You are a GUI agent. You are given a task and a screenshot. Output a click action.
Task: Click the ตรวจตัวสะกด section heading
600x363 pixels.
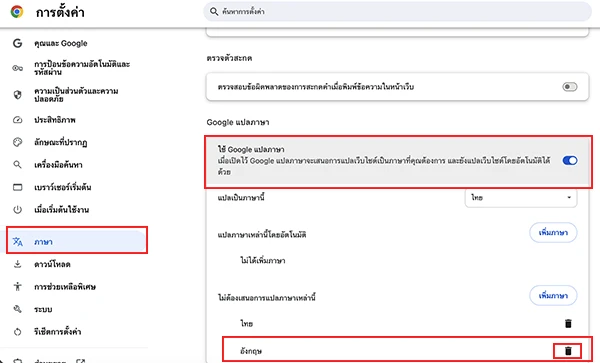(229, 58)
